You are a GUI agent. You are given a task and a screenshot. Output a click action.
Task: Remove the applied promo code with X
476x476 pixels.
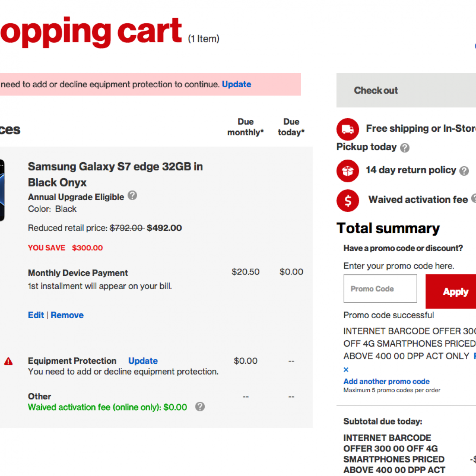coord(346,370)
